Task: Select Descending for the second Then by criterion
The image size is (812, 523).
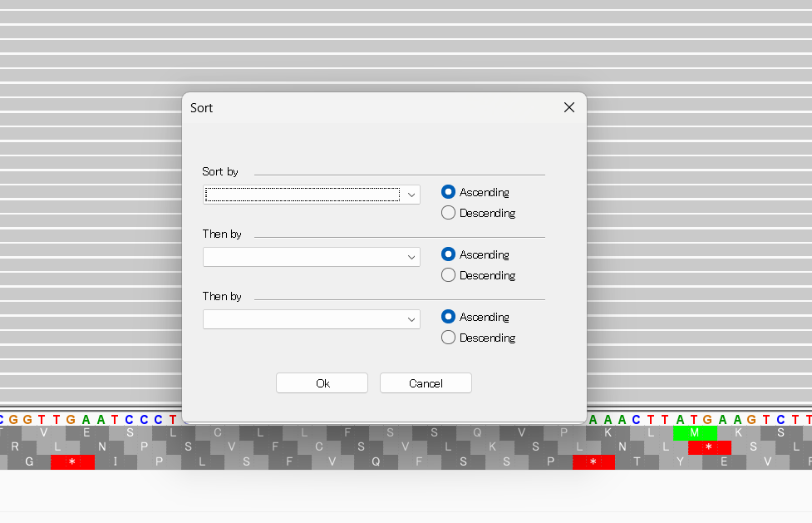Action: [448, 337]
